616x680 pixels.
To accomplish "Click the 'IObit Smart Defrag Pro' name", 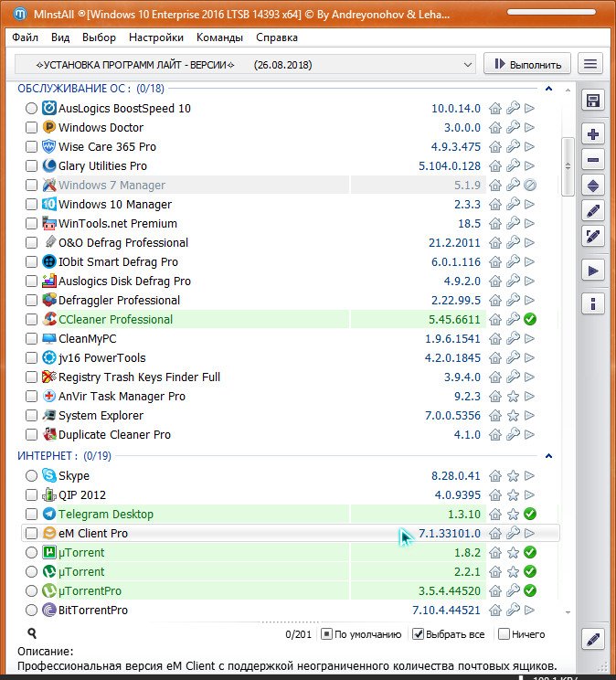I will pos(118,262).
